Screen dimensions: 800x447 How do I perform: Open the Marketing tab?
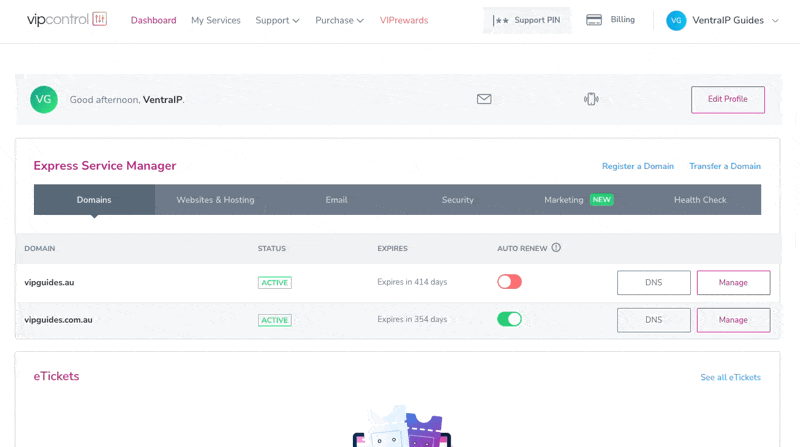click(x=579, y=200)
